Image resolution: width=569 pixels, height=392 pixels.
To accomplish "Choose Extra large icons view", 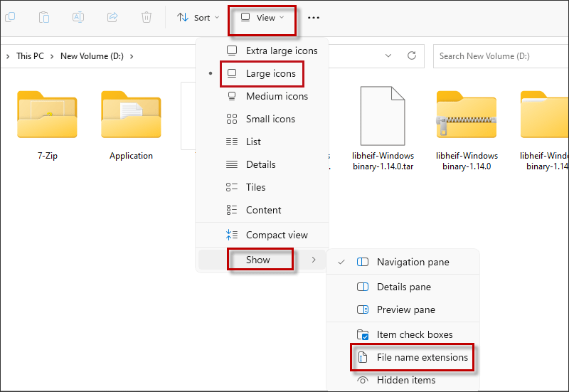I will coord(262,51).
